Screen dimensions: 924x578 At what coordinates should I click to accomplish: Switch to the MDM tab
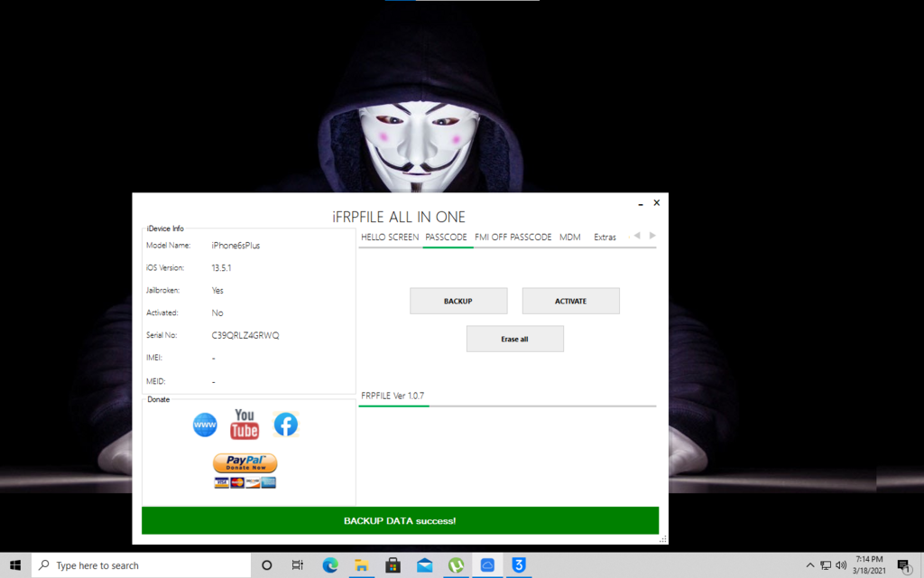[x=570, y=238]
